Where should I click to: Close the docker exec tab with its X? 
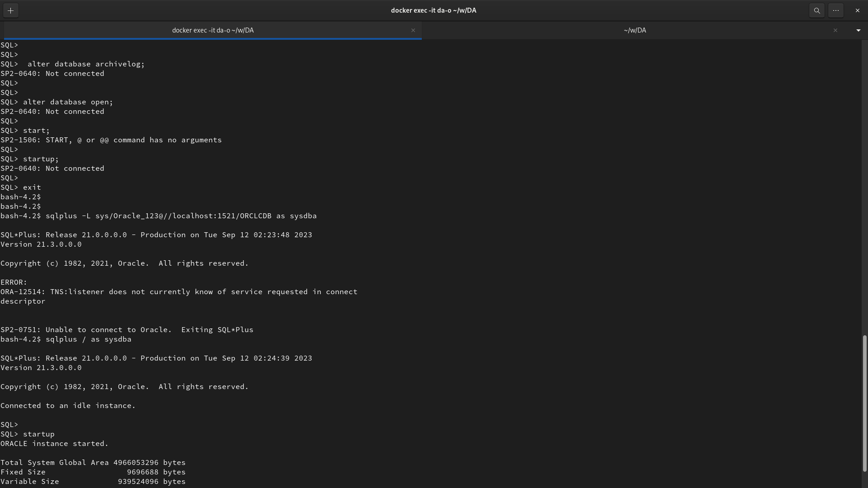click(413, 30)
